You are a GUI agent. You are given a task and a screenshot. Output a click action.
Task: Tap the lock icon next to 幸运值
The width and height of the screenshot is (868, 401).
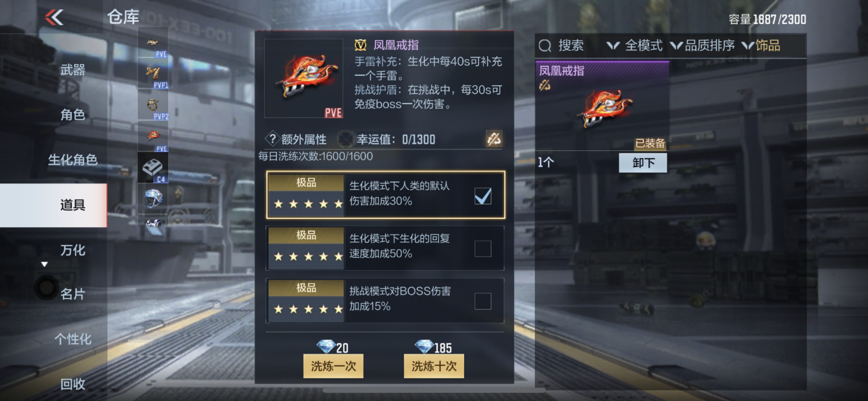click(494, 139)
